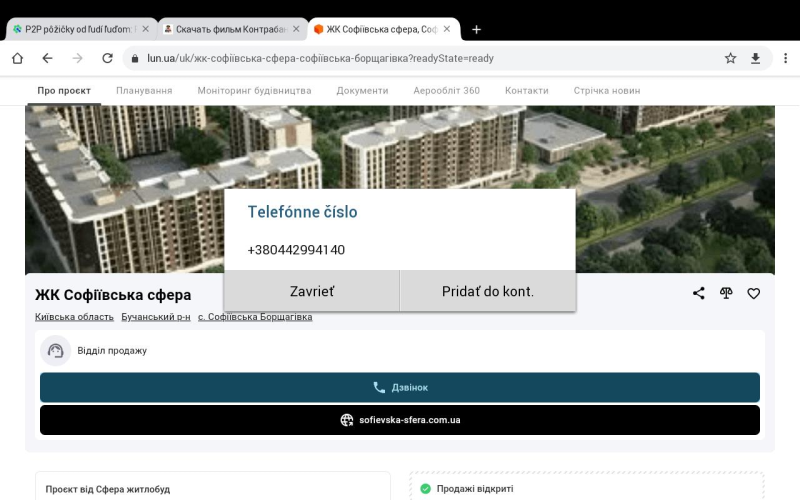Click the Дзвінок call button
Screen dimensions: 800x500
[x=400, y=387]
